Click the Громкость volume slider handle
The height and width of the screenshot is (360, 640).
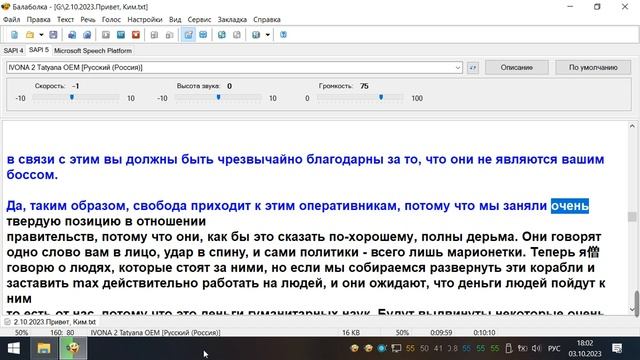click(x=381, y=97)
